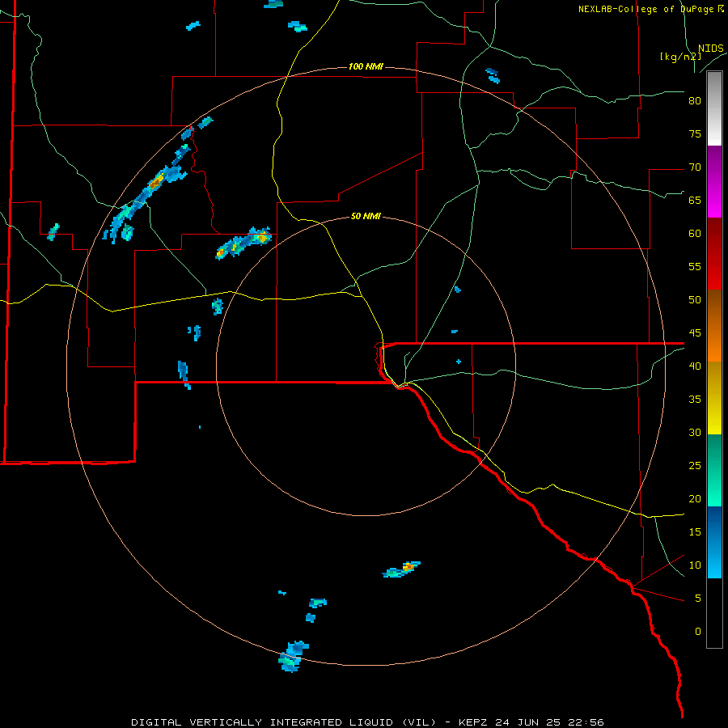Click the 10 value on color scale
The width and height of the screenshot is (728, 728).
point(695,565)
